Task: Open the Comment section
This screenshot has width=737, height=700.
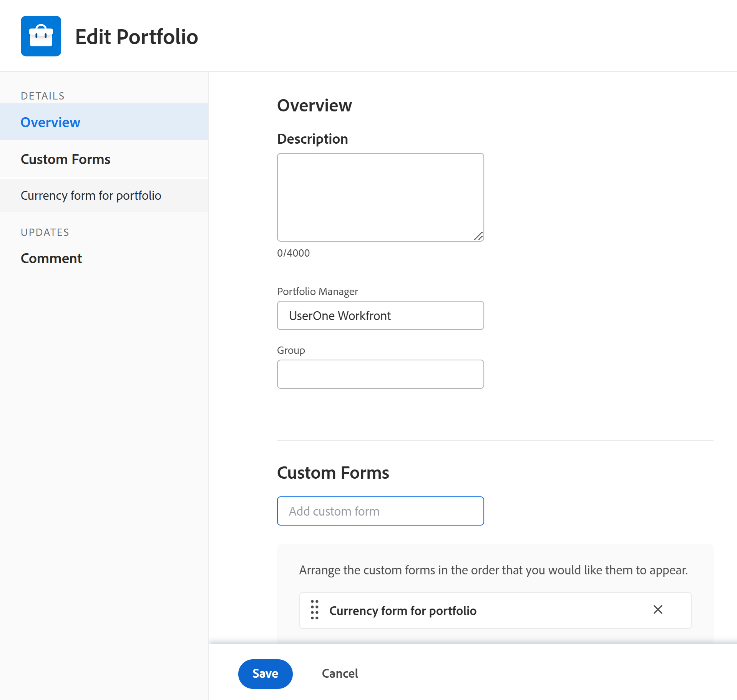Action: click(x=51, y=258)
